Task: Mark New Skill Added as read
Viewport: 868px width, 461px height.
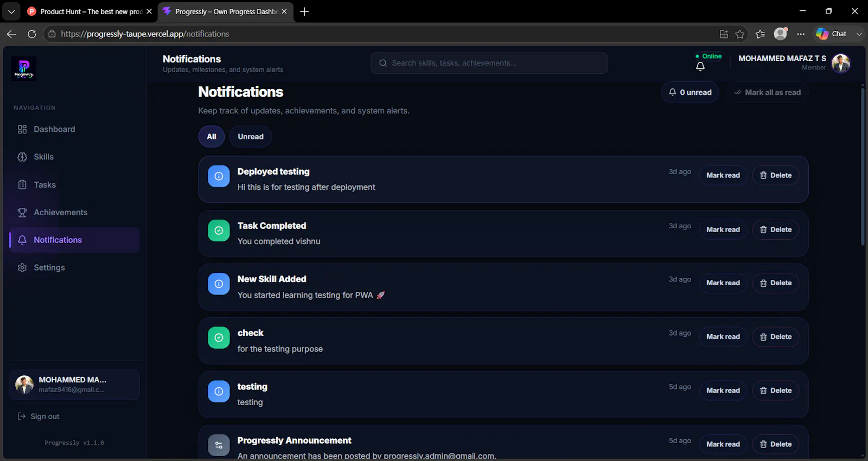Action: point(723,283)
